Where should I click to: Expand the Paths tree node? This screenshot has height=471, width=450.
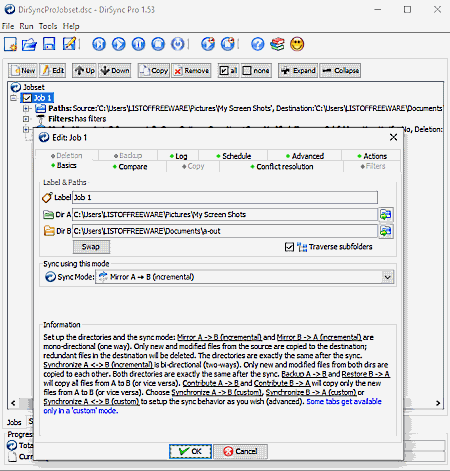pos(26,108)
